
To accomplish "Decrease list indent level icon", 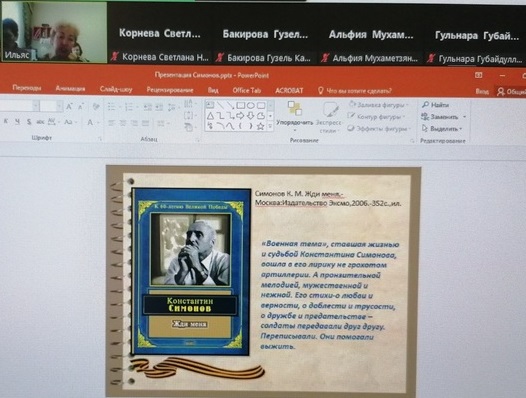I will pyautogui.click(x=148, y=108).
